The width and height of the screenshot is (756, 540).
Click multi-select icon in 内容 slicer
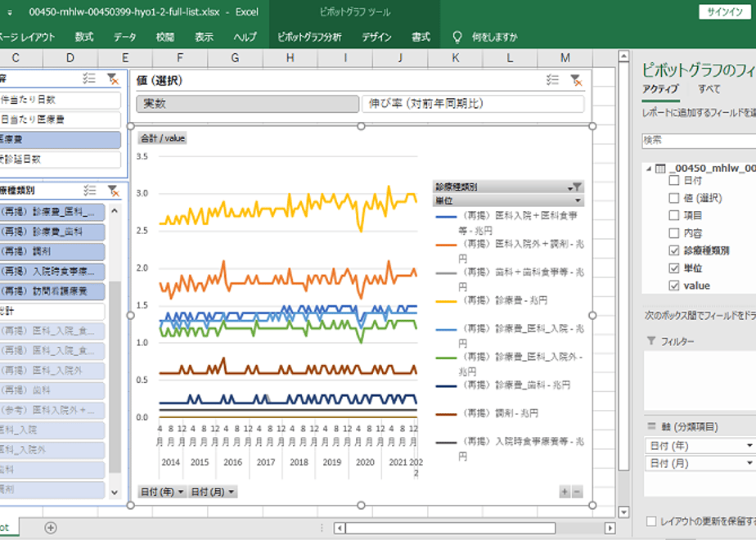[89, 78]
